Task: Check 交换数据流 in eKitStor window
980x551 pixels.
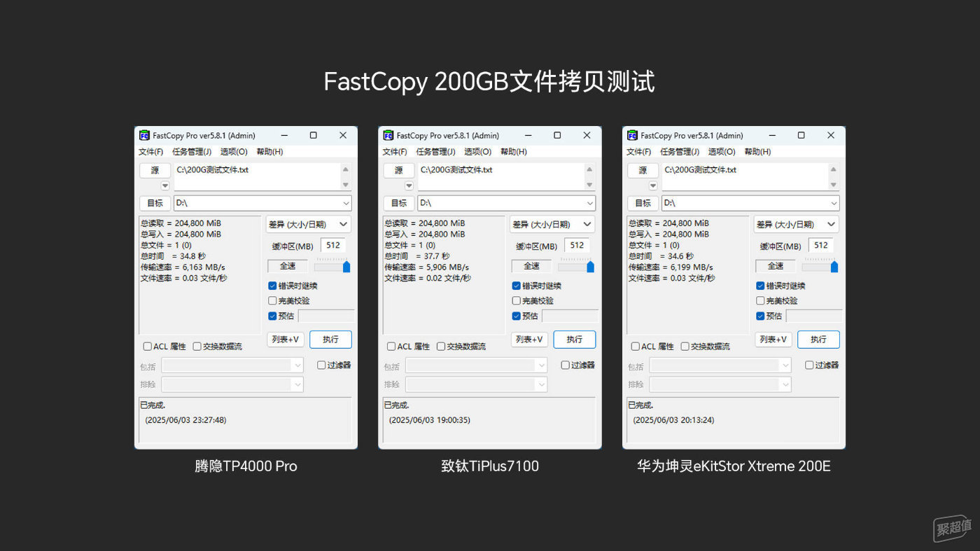Action: tap(685, 346)
